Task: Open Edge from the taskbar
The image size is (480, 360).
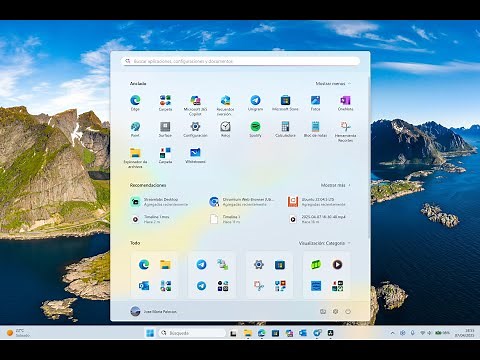Action: pyautogui.click(x=261, y=333)
